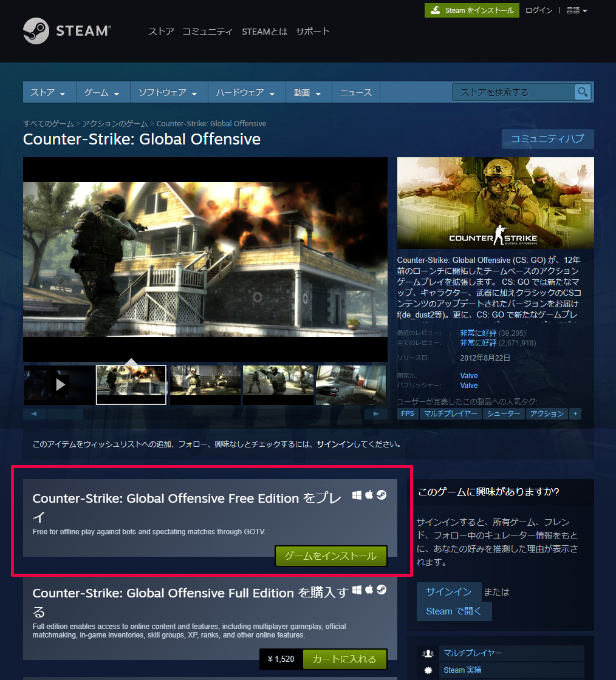616x680 pixels.
Task: Select the third screenshot thumbnail with soldiers
Action: click(205, 385)
